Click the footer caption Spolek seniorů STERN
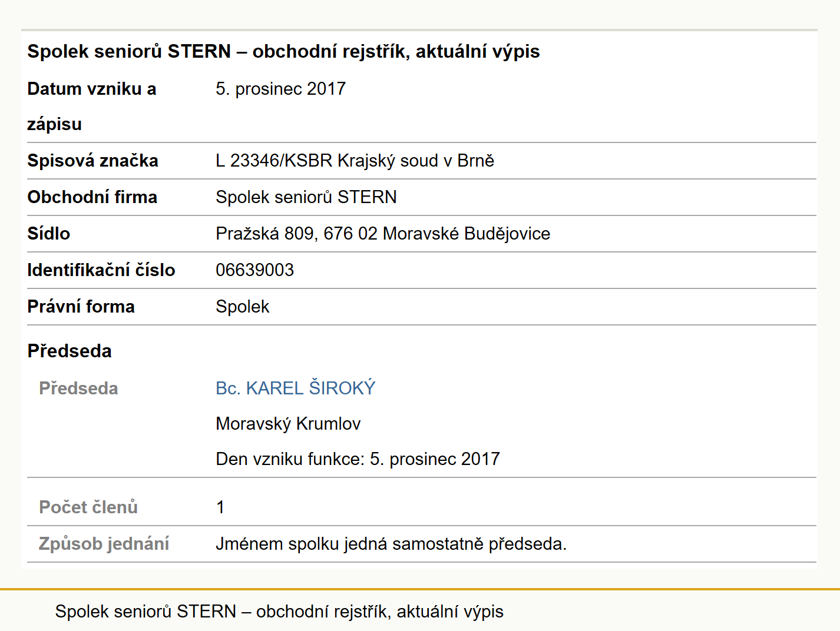 (x=279, y=612)
